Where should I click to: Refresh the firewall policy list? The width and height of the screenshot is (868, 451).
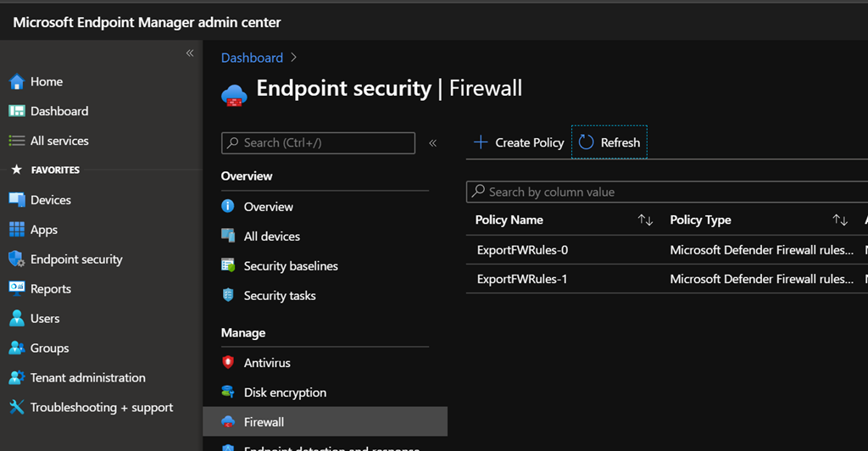tap(609, 142)
